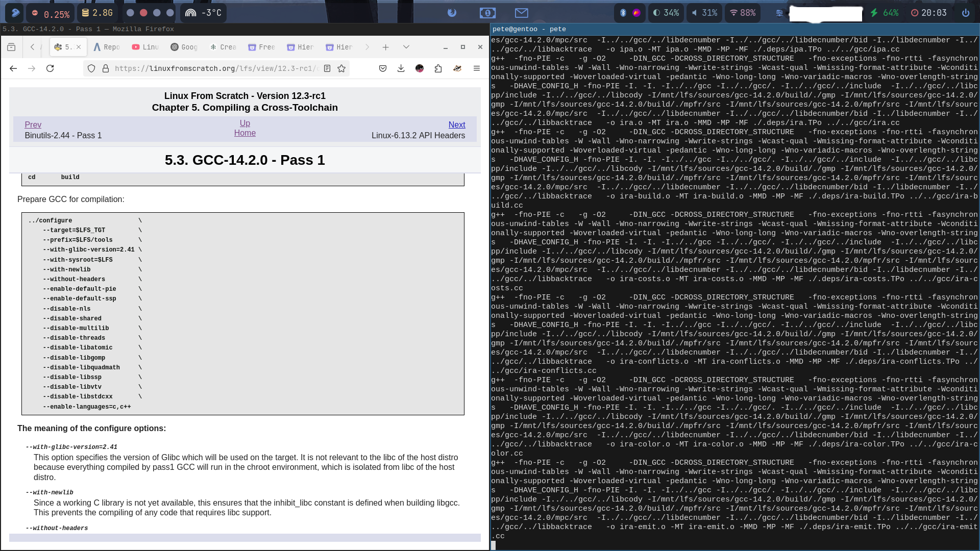Bookmark this page with star icon
This screenshot has height=551, width=980.
coord(341,68)
